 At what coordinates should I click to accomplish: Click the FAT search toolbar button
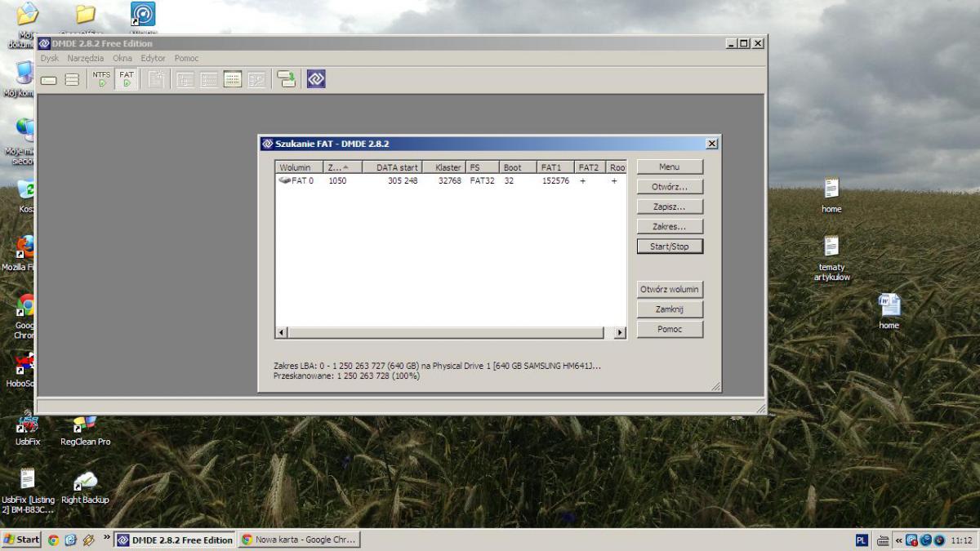pos(126,79)
